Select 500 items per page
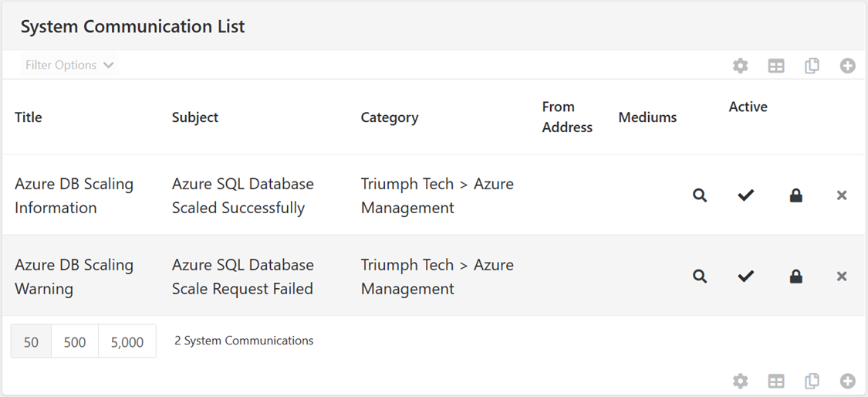868x397 pixels. point(75,341)
